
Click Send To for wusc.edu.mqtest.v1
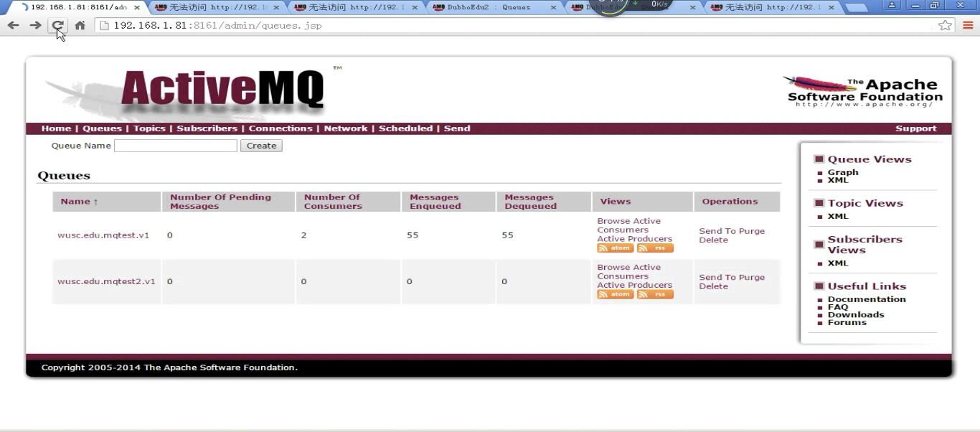pyautogui.click(x=717, y=231)
